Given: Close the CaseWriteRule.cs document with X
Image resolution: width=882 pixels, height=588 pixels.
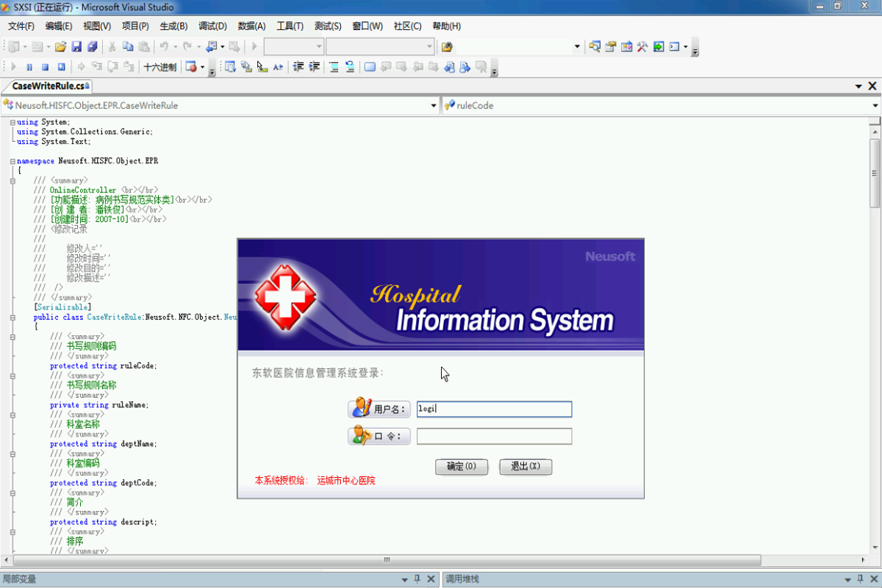Looking at the screenshot, I should coord(872,86).
